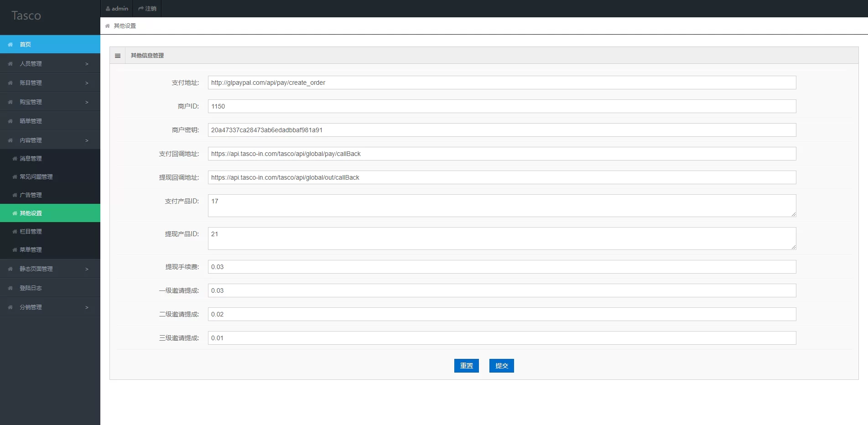The image size is (868, 425).
Task: Click the home icon next to 首页
Action: [x=10, y=45]
